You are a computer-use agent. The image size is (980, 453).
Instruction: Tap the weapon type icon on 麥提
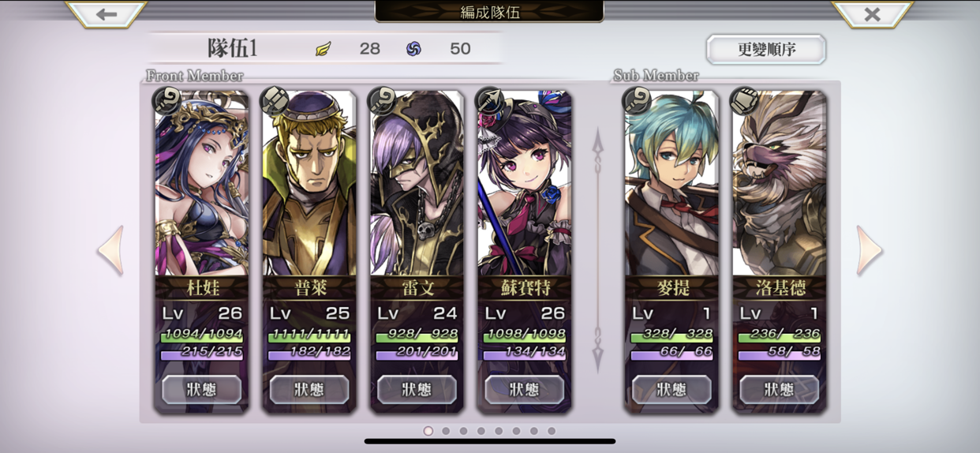(637, 101)
